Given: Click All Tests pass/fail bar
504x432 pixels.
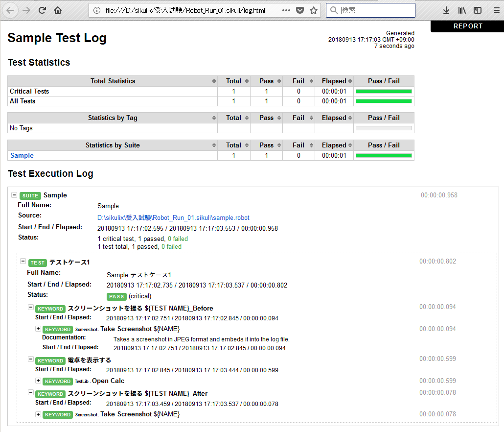Looking at the screenshot, I should [384, 101].
